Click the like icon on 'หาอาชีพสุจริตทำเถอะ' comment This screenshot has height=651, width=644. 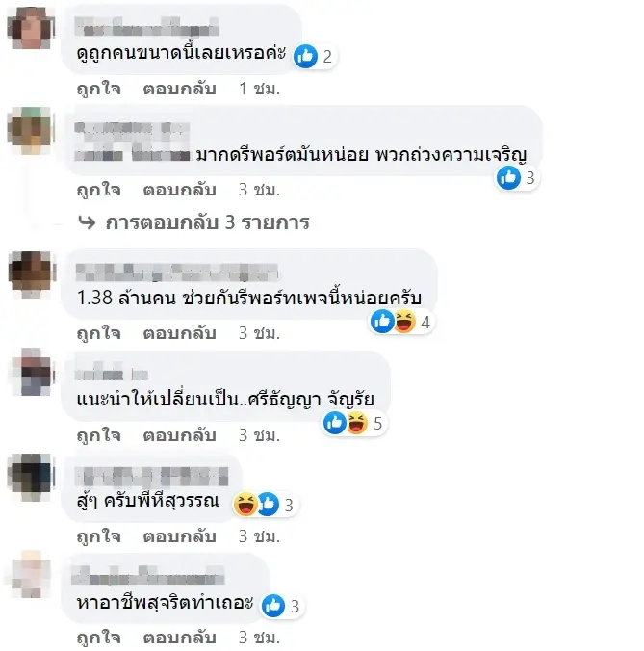pyautogui.click(x=273, y=606)
